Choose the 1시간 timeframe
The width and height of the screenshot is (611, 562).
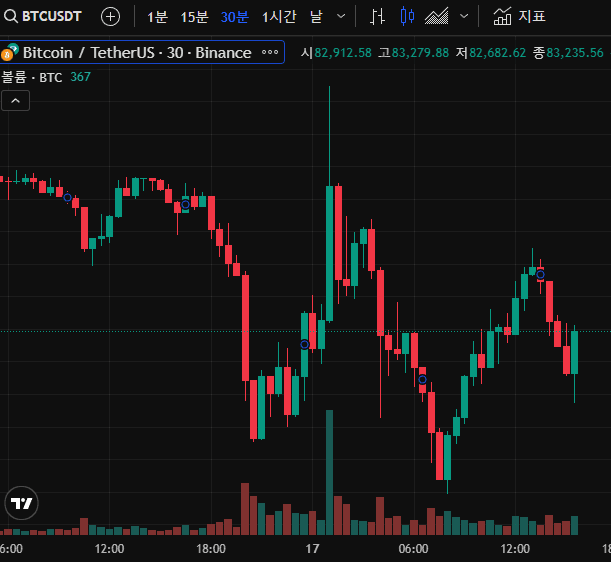tap(279, 16)
